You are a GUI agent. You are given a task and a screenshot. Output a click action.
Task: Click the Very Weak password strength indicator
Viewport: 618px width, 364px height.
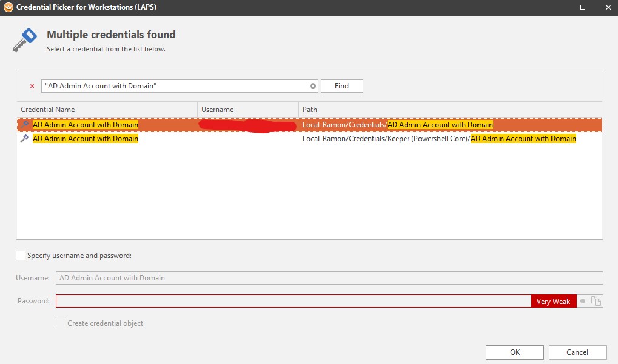(x=553, y=301)
